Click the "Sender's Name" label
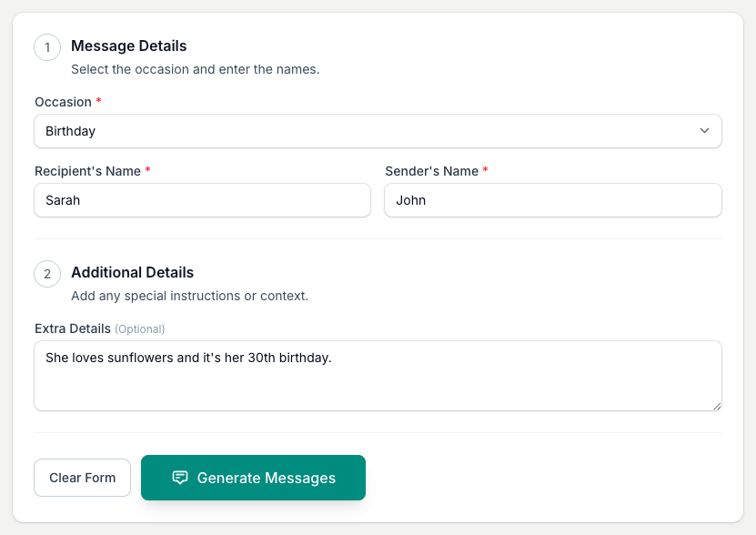756x535 pixels. pyautogui.click(x=432, y=171)
